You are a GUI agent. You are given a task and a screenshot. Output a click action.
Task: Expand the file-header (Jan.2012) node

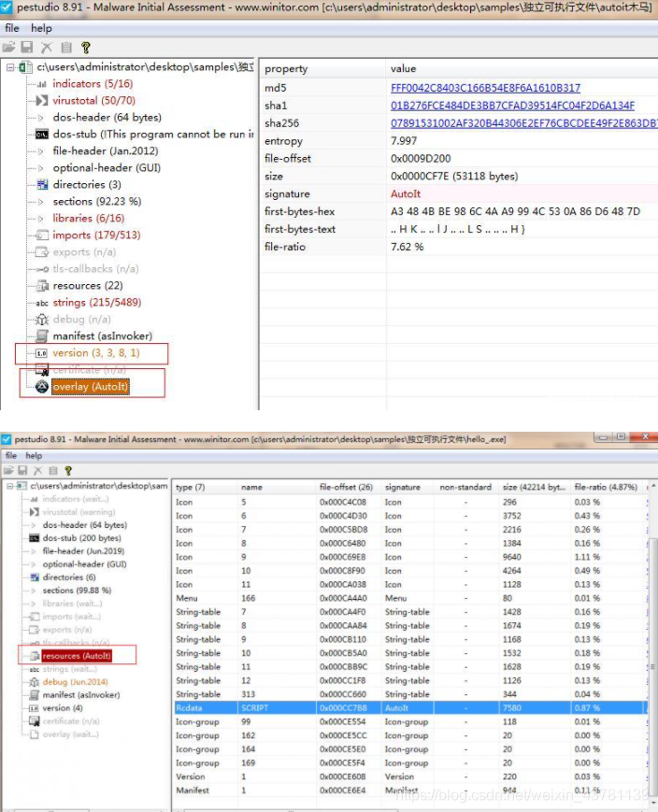[x=41, y=151]
